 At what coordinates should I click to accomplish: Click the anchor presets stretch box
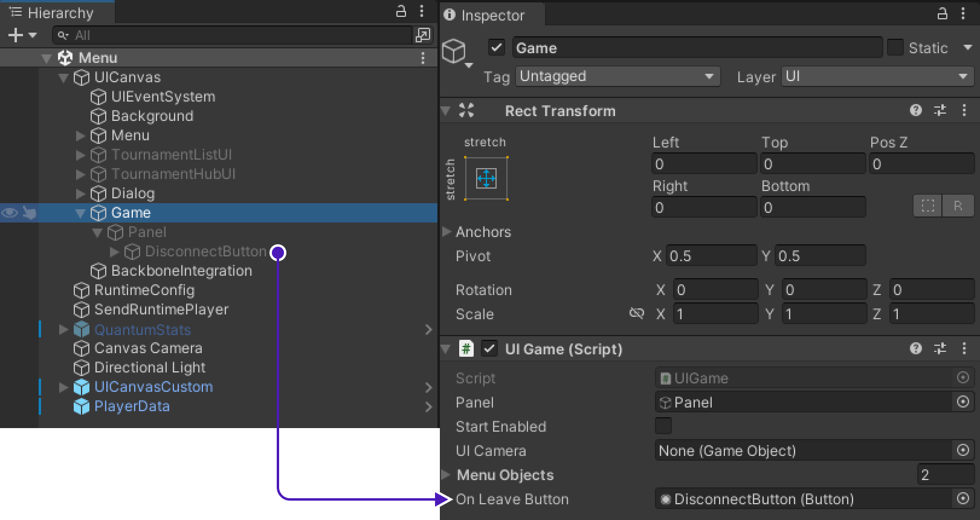(x=486, y=178)
